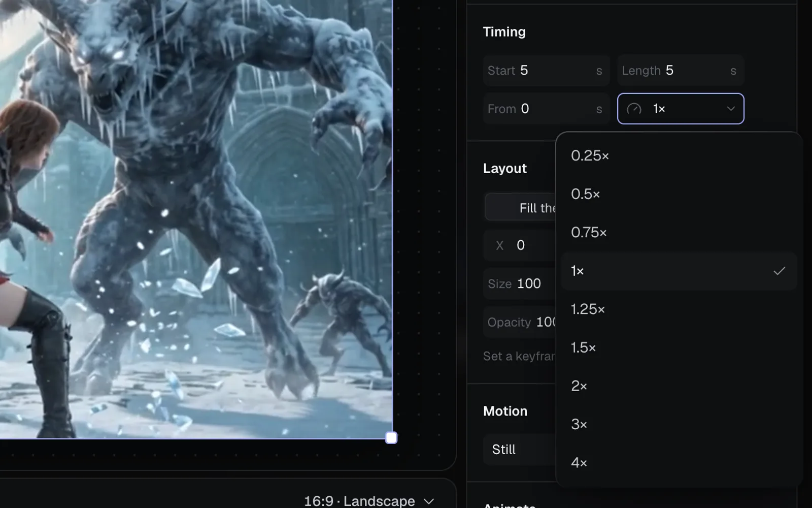This screenshot has width=812, height=508.
Task: Click the Set a keyframe hint text
Action: pos(519,356)
